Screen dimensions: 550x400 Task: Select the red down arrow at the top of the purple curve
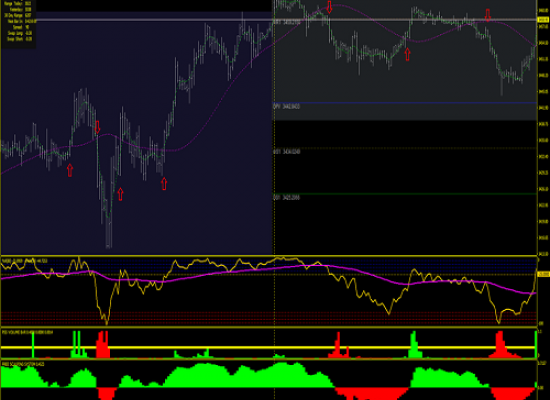coord(329,7)
